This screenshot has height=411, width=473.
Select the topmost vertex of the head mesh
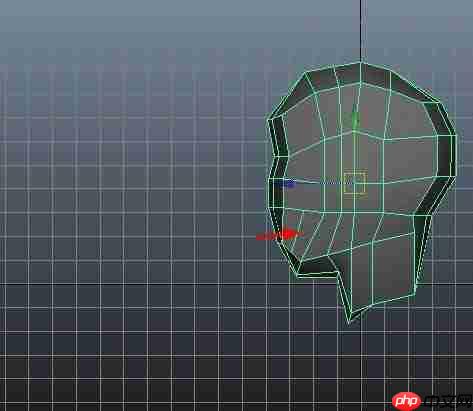[x=361, y=62]
